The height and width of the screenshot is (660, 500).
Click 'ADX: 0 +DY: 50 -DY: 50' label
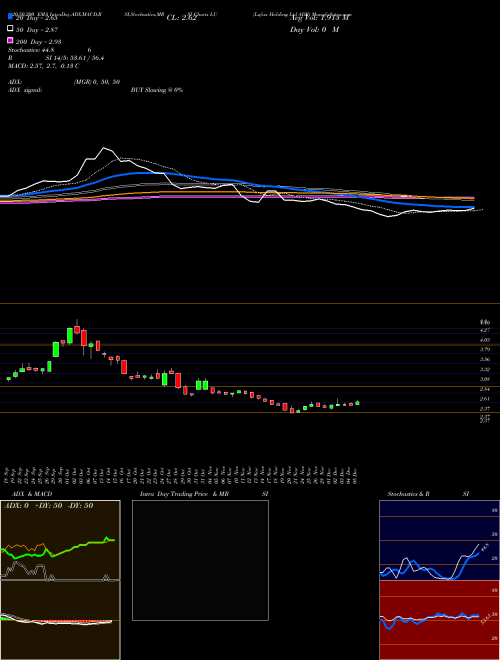(48, 506)
